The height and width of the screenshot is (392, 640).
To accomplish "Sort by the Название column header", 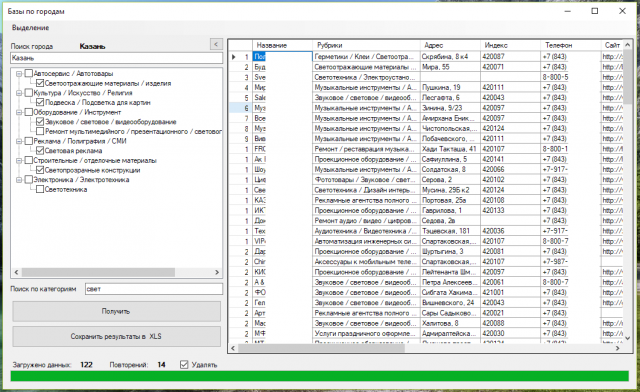I will click(282, 45).
